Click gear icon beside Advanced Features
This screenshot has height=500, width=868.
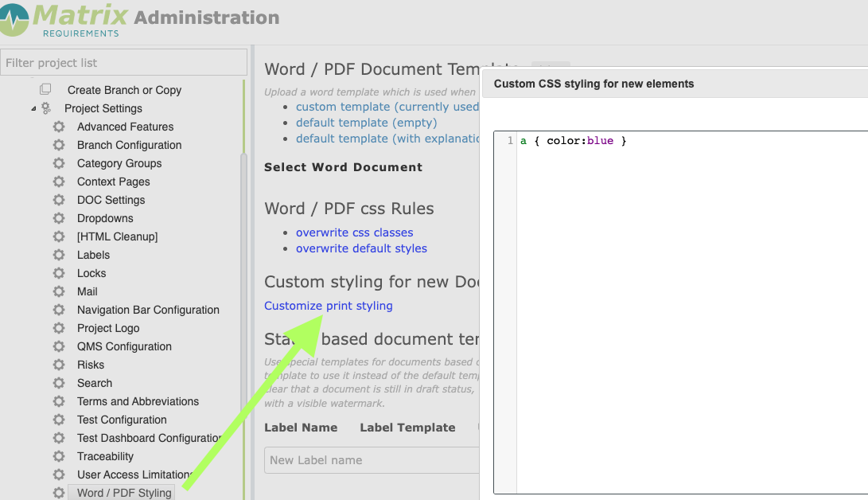tap(59, 127)
